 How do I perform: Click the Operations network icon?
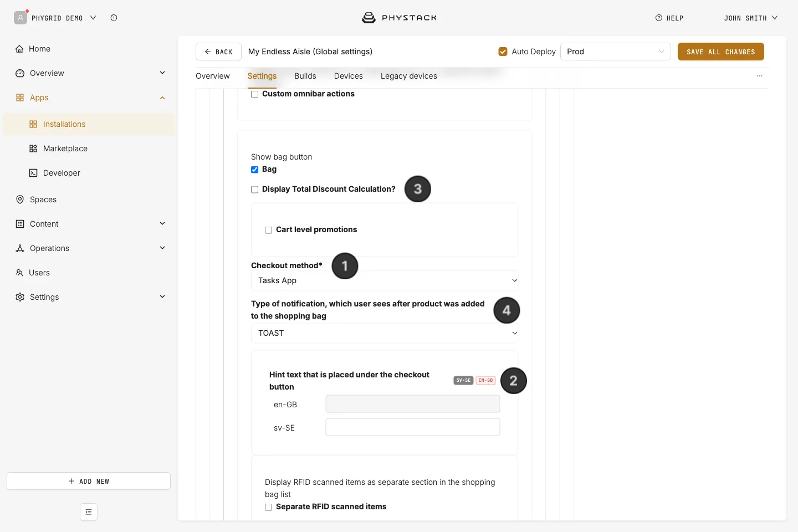[x=20, y=248]
